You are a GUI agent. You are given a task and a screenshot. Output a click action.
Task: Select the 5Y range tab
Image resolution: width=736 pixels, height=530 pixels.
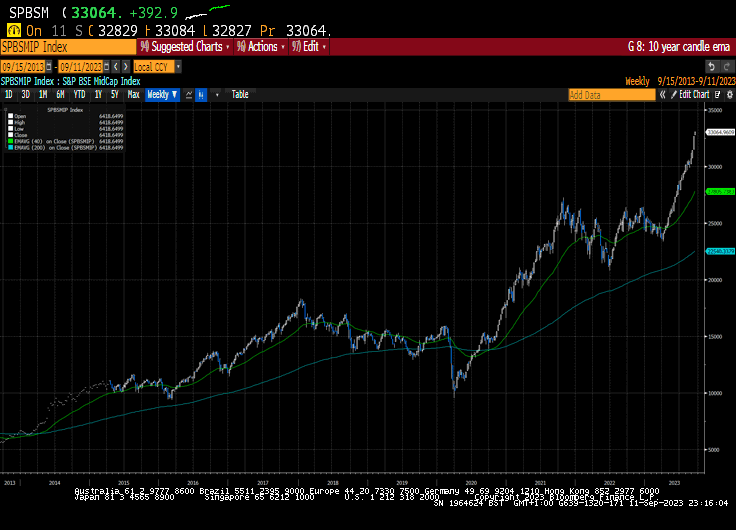coord(115,95)
